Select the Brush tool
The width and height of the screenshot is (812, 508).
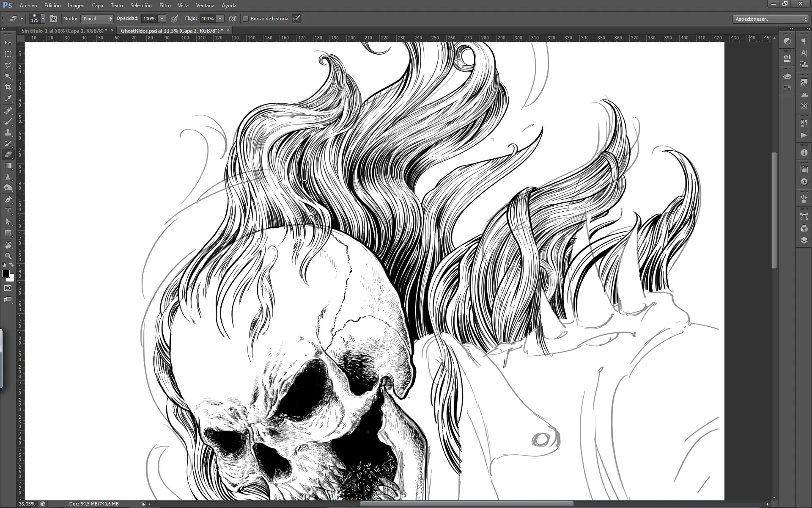tap(8, 121)
